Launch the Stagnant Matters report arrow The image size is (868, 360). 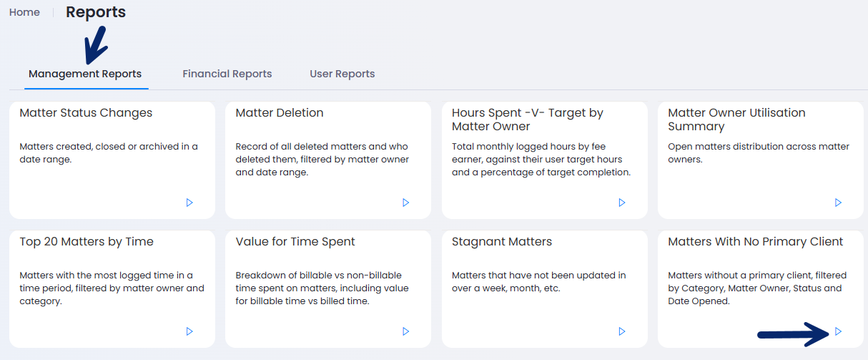(x=622, y=331)
